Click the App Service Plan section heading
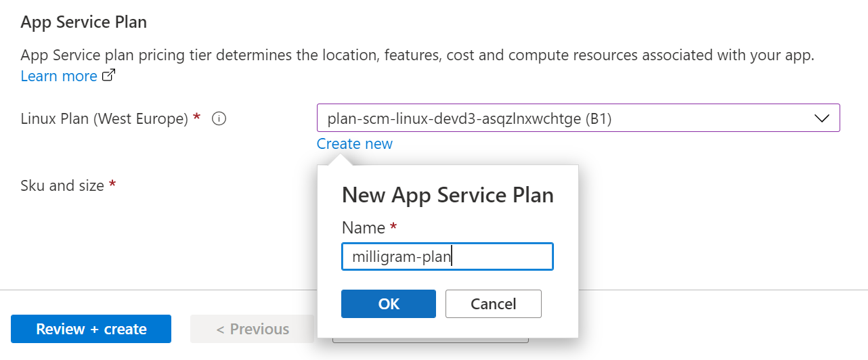This screenshot has width=868, height=360. click(x=84, y=22)
